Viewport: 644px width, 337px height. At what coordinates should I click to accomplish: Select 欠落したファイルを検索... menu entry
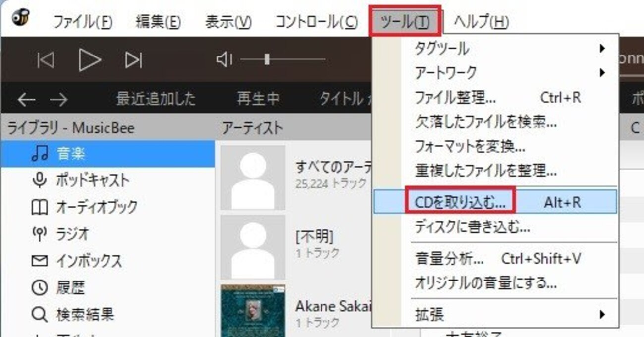[x=495, y=122]
